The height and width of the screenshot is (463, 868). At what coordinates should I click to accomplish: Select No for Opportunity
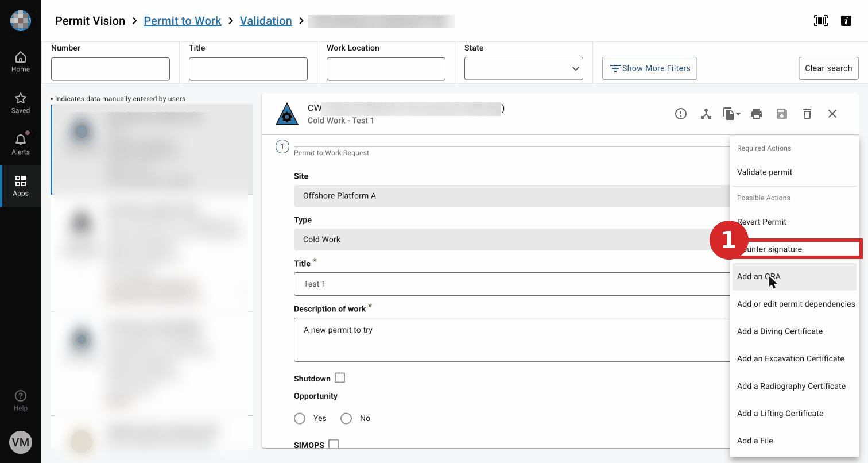click(346, 419)
